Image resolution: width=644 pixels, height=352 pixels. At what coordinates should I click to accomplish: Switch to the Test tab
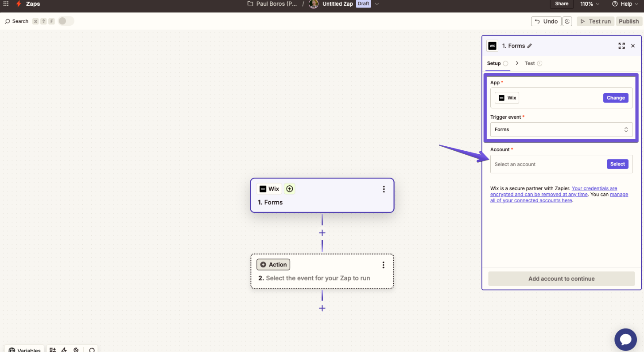(533, 63)
